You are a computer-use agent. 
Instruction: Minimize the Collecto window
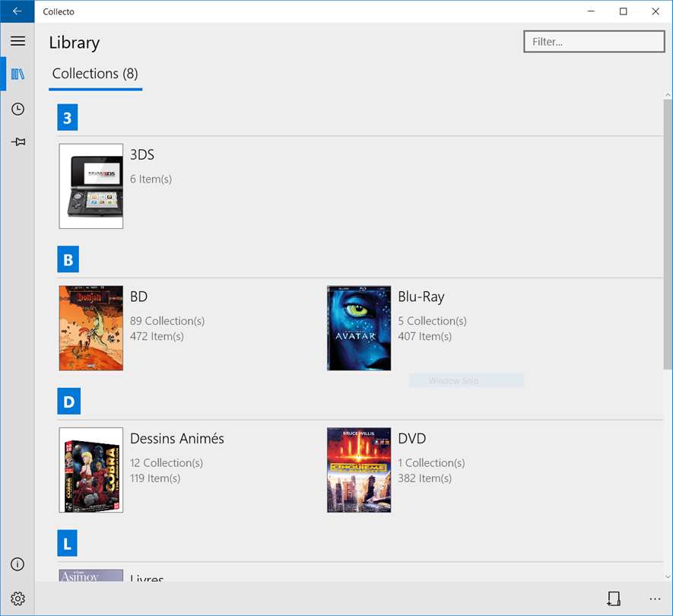click(x=591, y=11)
